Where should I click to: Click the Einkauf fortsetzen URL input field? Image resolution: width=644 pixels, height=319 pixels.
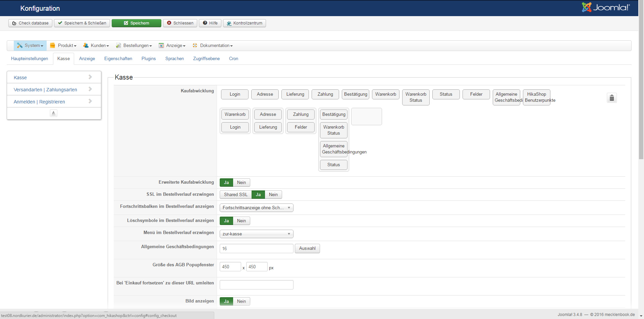(x=256, y=285)
